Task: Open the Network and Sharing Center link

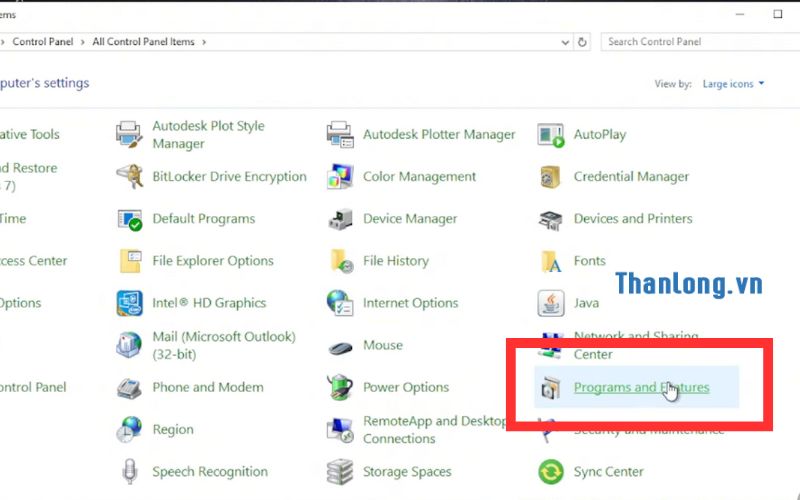Action: click(x=636, y=345)
